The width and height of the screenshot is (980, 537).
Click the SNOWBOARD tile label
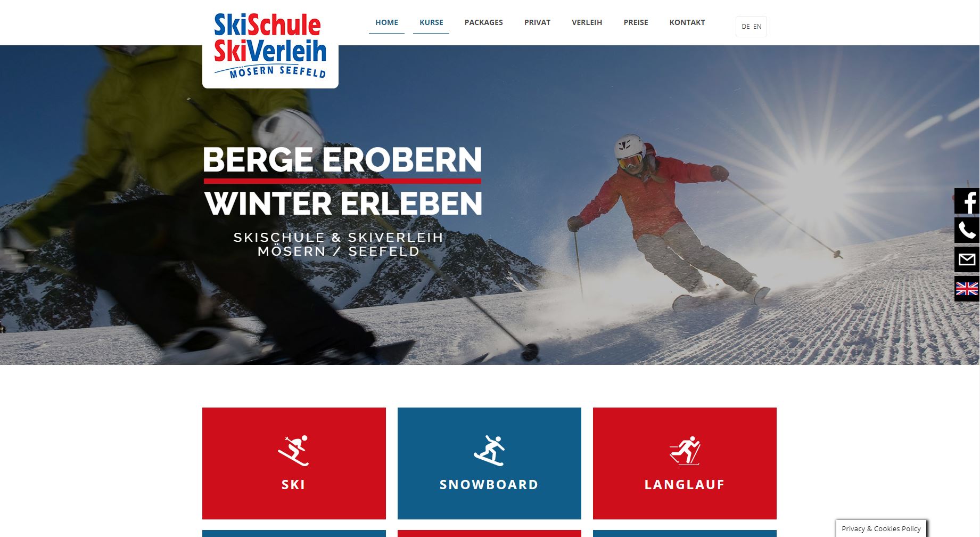[489, 485]
